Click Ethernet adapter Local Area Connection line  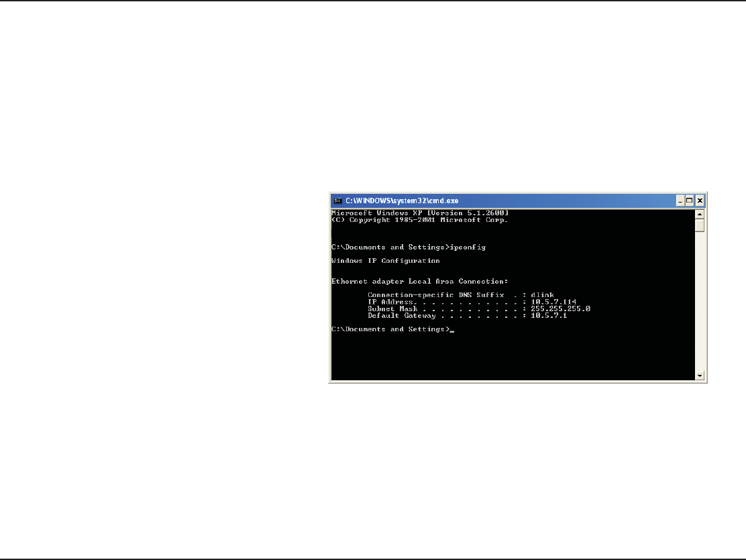(420, 281)
